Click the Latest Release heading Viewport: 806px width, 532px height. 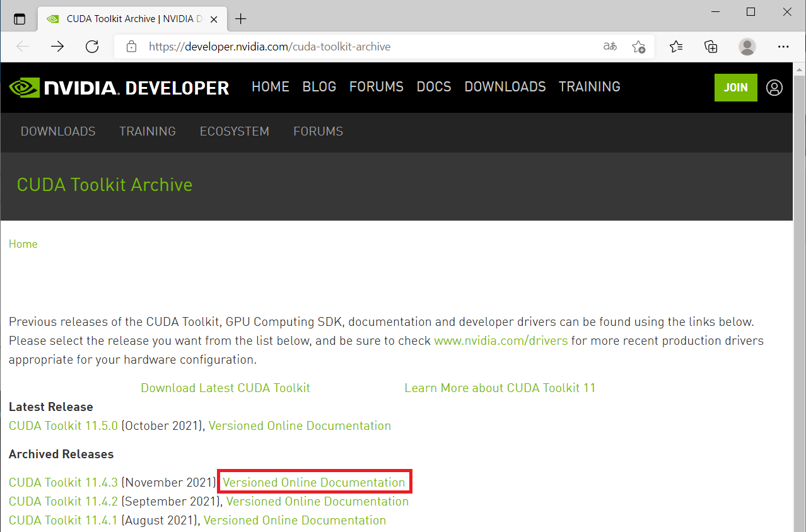[x=51, y=407]
